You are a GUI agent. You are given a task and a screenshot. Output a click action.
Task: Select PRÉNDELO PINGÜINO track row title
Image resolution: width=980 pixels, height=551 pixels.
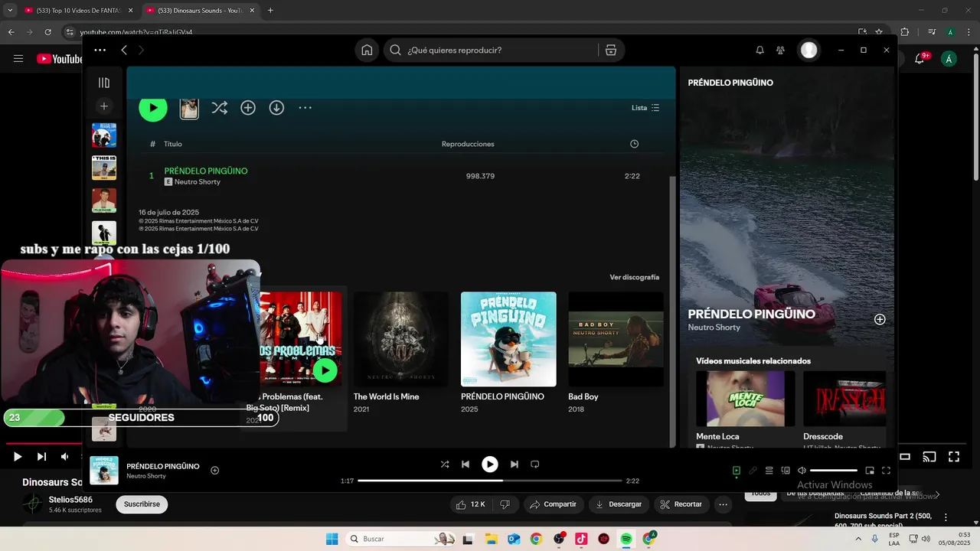[x=206, y=171]
